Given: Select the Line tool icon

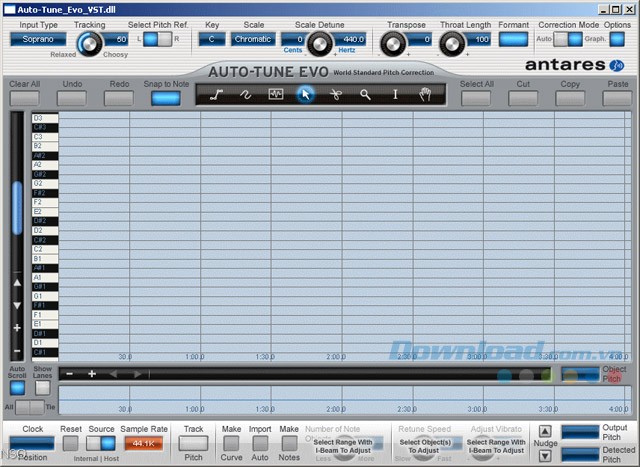Looking at the screenshot, I should (x=216, y=95).
